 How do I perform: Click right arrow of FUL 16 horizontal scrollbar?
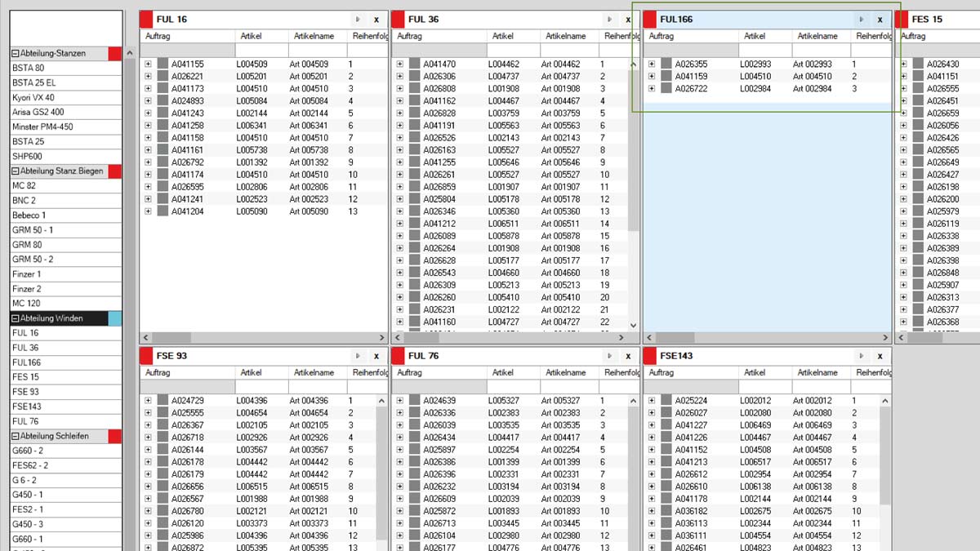tap(381, 337)
